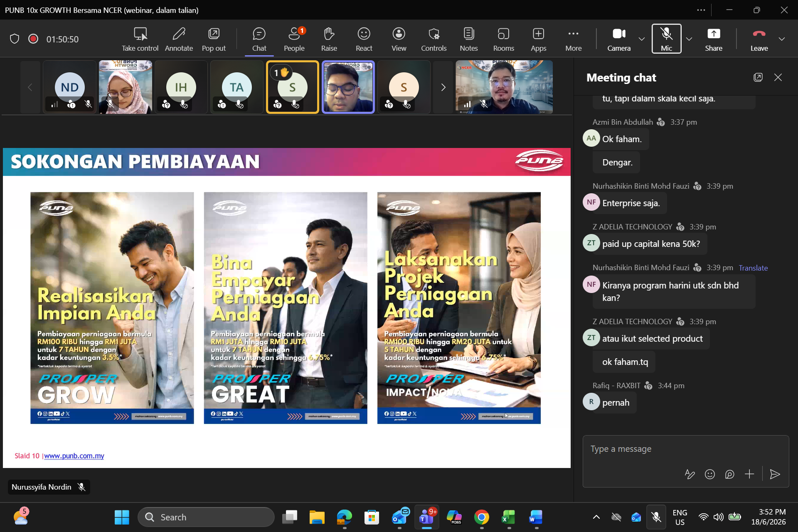Send the chat message
Screen dimensions: 798x532
775,474
